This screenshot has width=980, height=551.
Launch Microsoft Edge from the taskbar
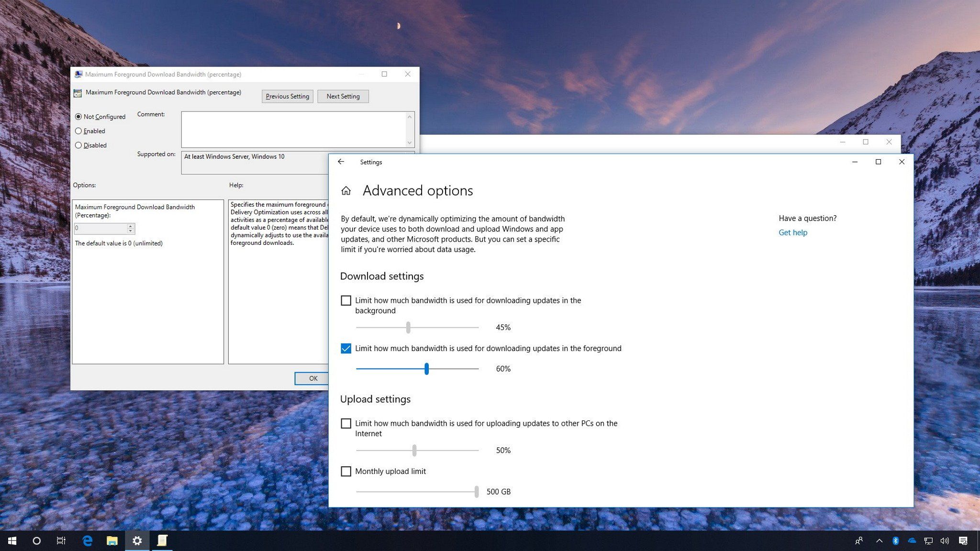click(87, 540)
